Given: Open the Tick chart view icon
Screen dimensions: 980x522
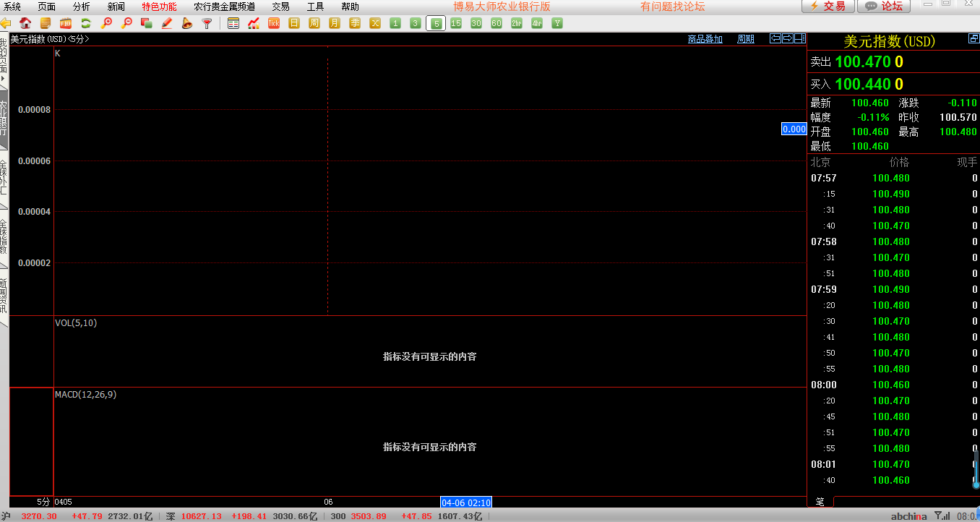Looking at the screenshot, I should (274, 23).
